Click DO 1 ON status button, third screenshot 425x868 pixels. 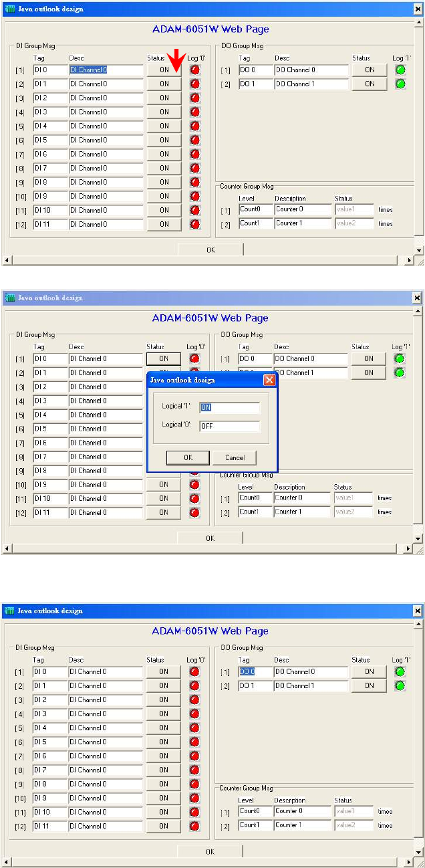pyautogui.click(x=369, y=685)
